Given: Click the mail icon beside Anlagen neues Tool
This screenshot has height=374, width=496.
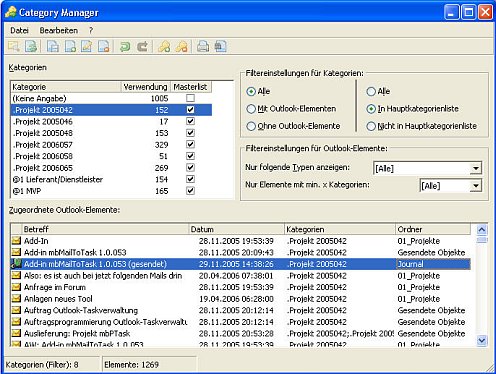Looking at the screenshot, I should [16, 298].
